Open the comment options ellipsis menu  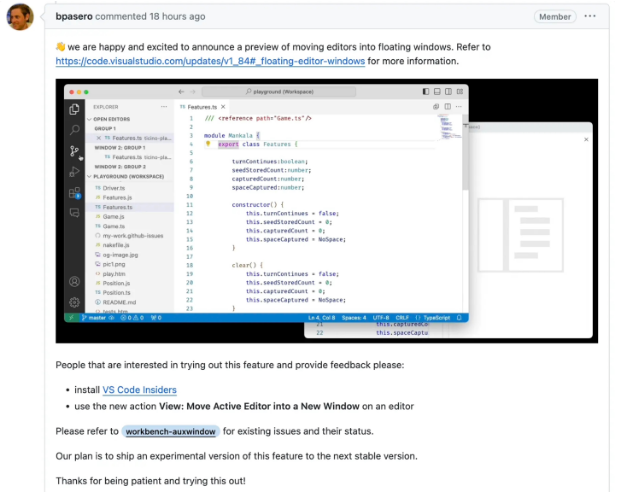pos(590,16)
